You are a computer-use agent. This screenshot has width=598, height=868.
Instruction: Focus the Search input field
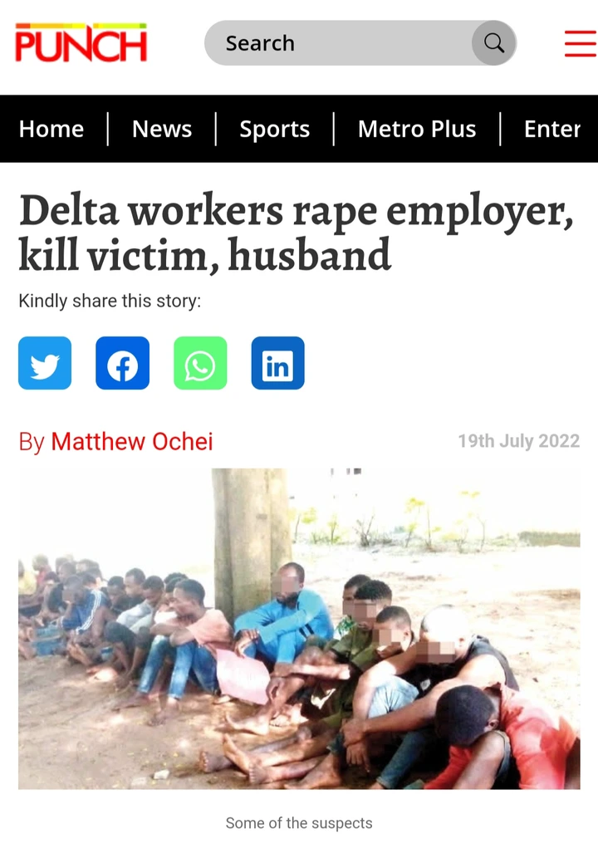[338, 42]
